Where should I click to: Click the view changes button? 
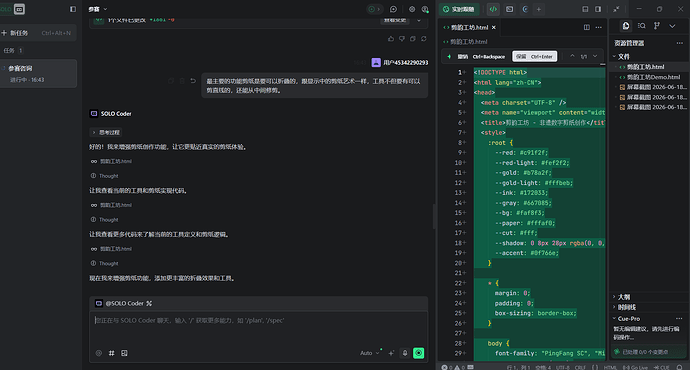coord(395,20)
